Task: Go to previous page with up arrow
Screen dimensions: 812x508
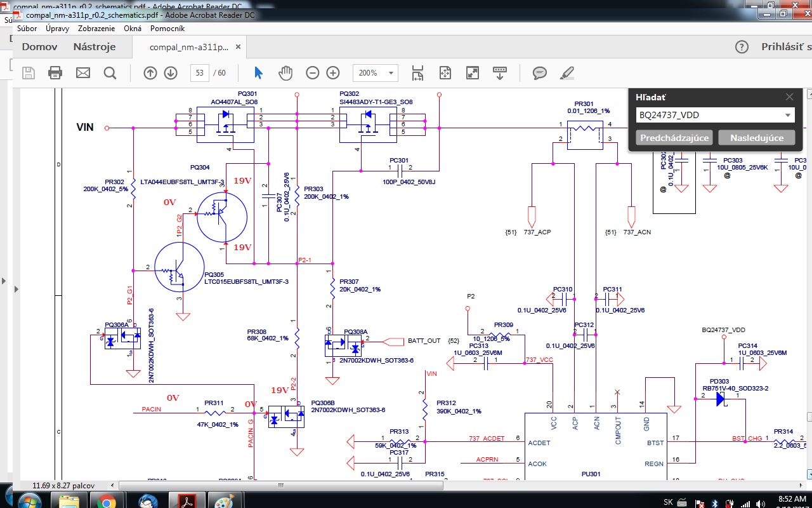Action: click(150, 73)
